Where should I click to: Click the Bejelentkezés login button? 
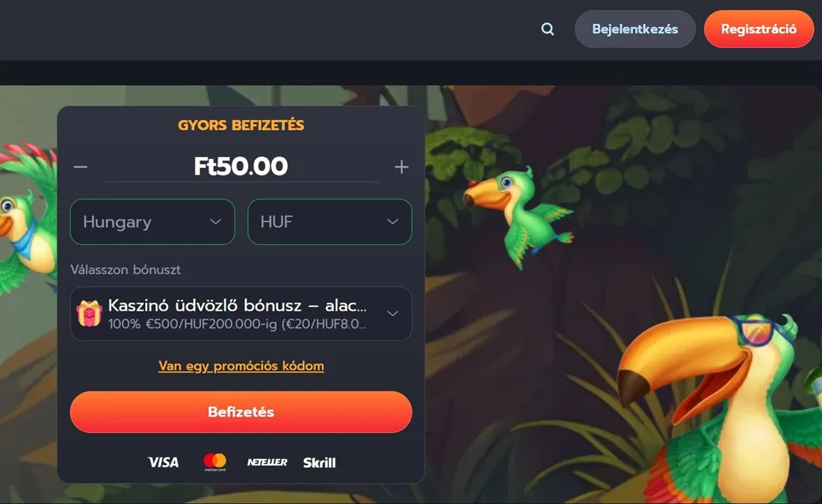click(635, 29)
